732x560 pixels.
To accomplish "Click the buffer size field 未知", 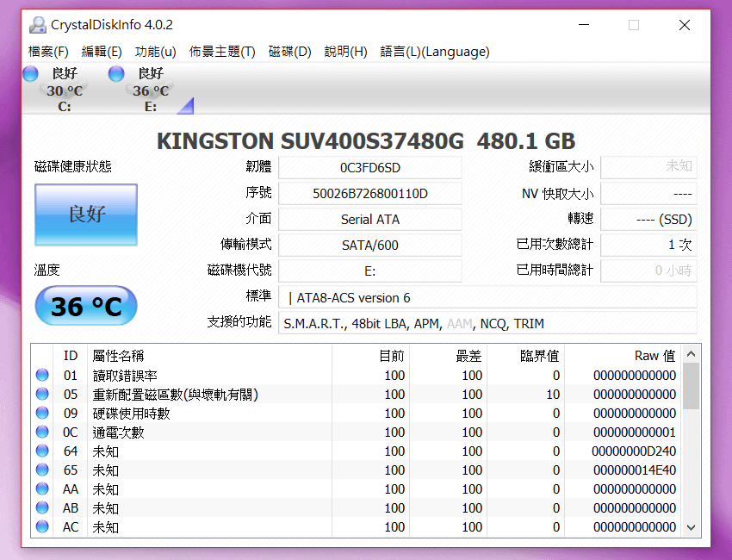I will 649,167.
